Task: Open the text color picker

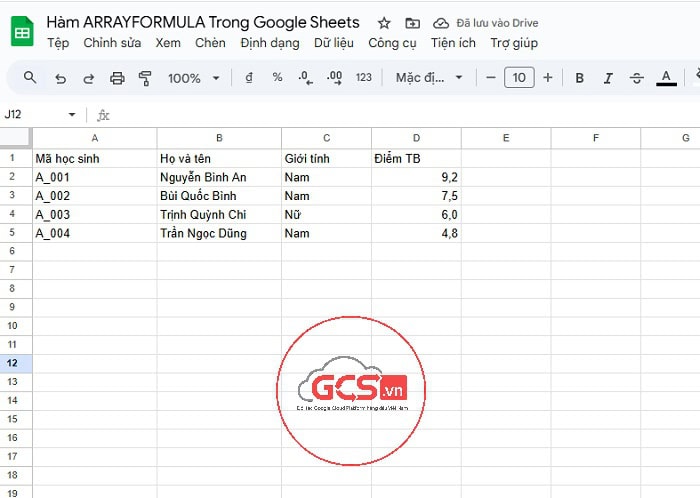Action: pos(666,78)
